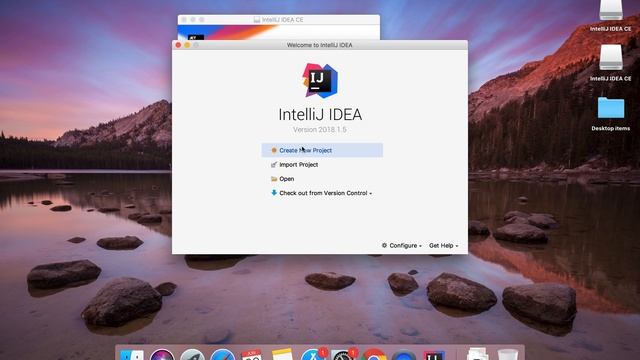The width and height of the screenshot is (640, 360).
Task: Close the Welcome to IntelliJ IDEA window
Action: point(178,45)
